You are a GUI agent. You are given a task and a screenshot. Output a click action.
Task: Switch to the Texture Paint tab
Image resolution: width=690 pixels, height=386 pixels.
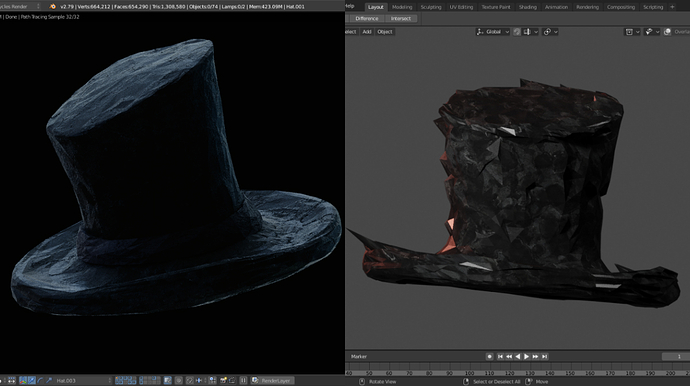coord(495,7)
